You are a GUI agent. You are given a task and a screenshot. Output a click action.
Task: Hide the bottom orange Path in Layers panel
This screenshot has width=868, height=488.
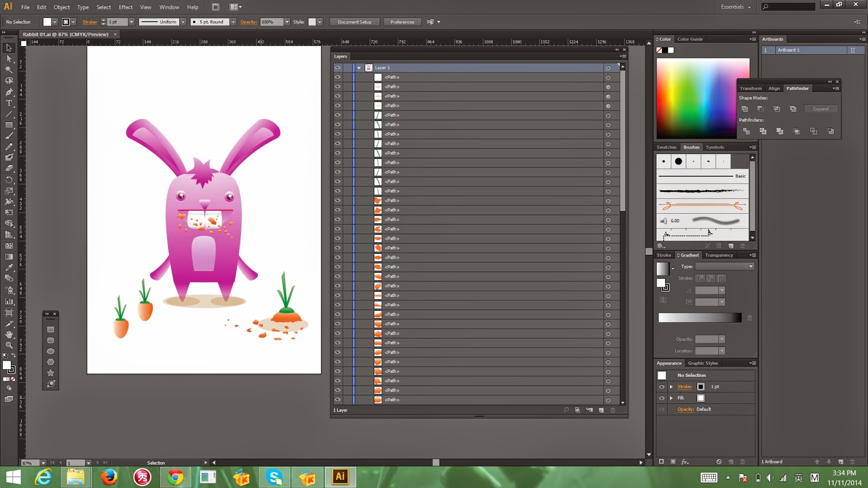point(338,400)
